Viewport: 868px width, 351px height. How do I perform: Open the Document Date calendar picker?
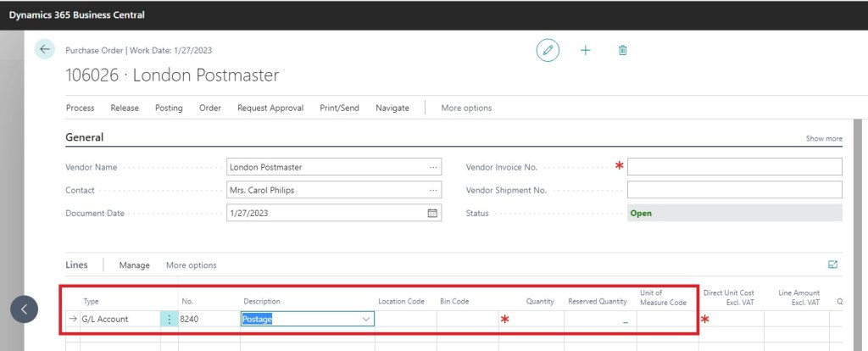(x=432, y=214)
